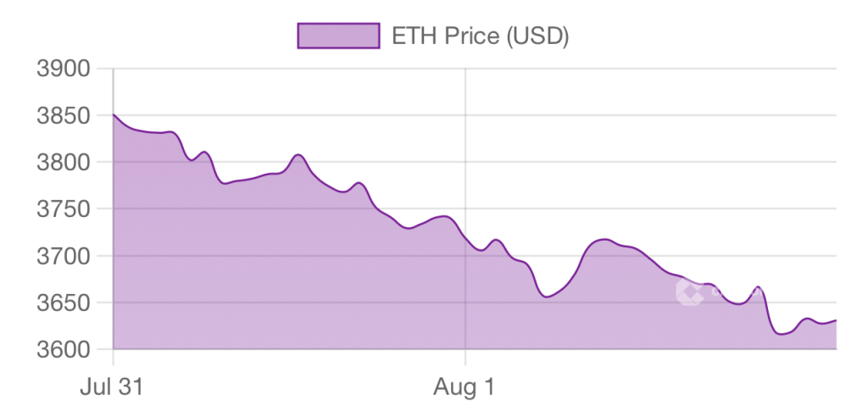This screenshot has width=868, height=411.
Task: Click the 3650 y-axis label
Action: [64, 303]
